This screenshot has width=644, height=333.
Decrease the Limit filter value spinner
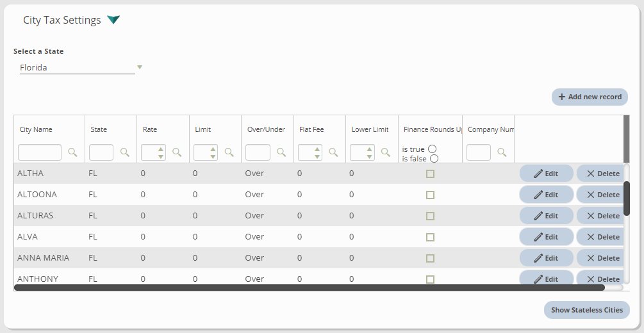[x=213, y=156]
